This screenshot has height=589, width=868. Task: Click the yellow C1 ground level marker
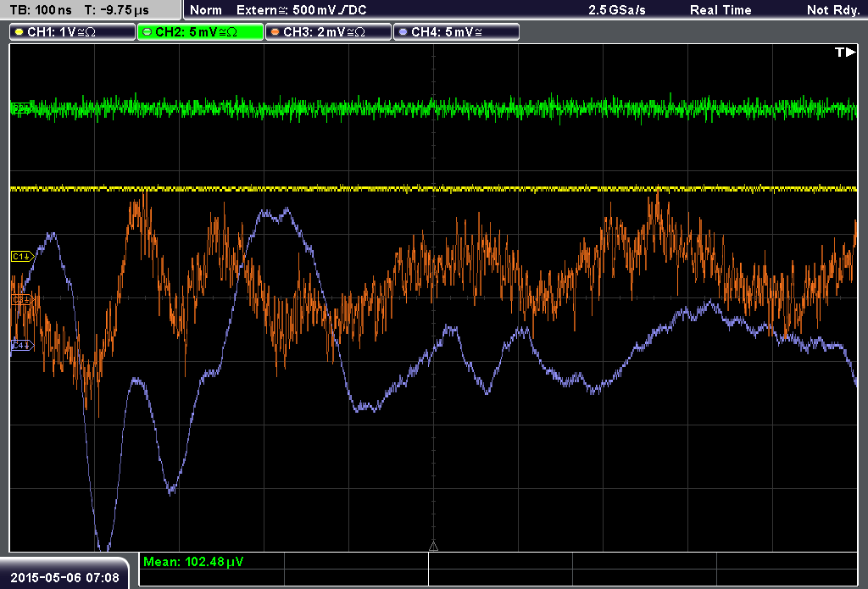[22, 256]
